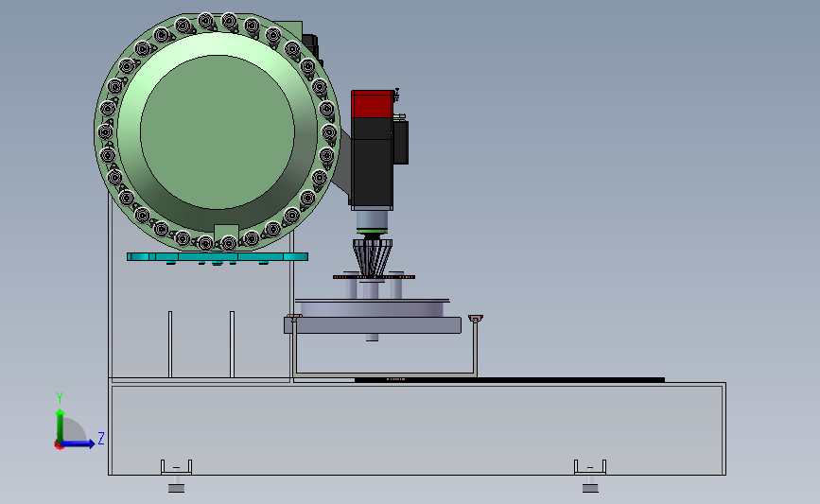Pick the black guide rail strip on the base
Screen dimensions: 820x504
click(x=510, y=380)
